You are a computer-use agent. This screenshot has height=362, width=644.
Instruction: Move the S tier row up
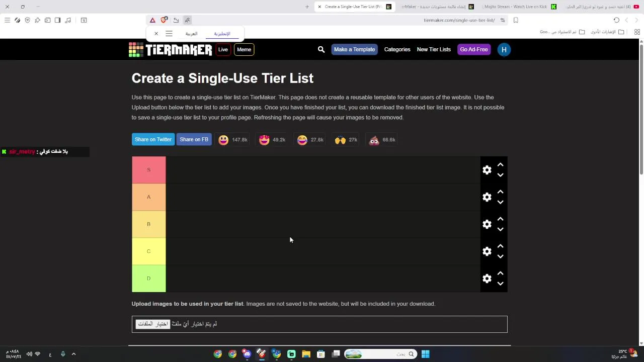pyautogui.click(x=500, y=165)
